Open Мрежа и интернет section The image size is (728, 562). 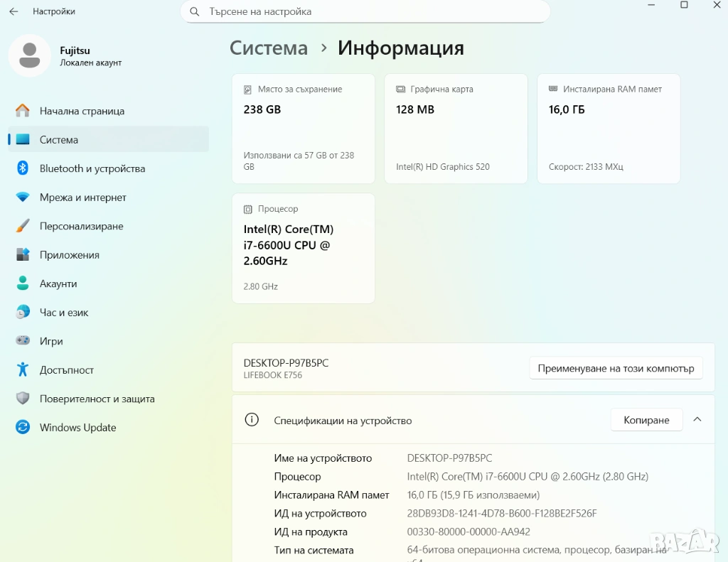(x=82, y=198)
